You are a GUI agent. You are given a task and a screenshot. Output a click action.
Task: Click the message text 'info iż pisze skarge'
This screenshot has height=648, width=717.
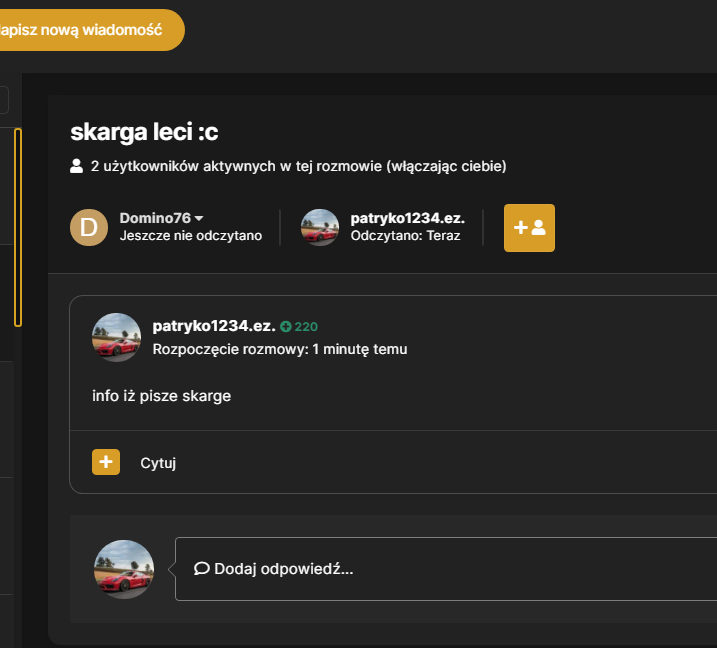pos(161,396)
